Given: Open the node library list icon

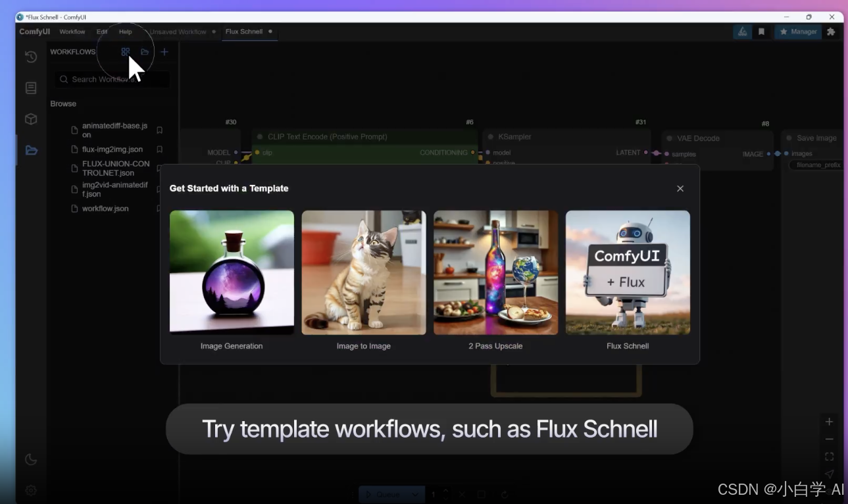Looking at the screenshot, I should (31, 88).
